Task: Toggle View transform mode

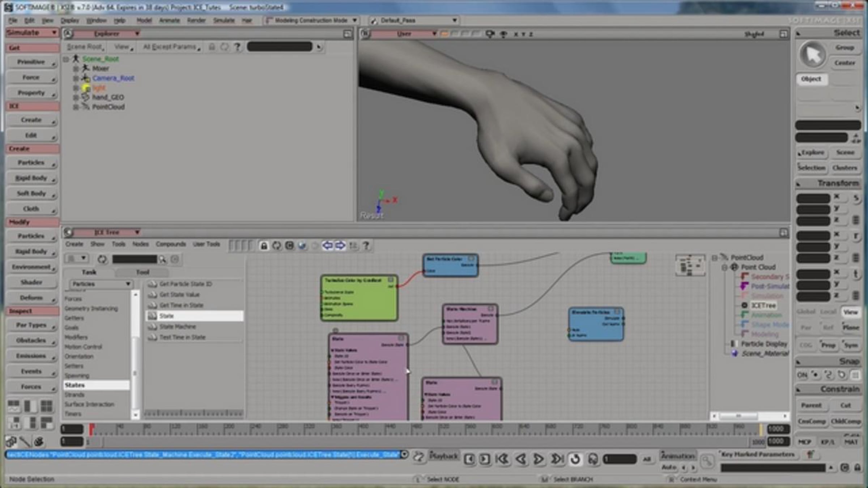Action: click(x=850, y=312)
